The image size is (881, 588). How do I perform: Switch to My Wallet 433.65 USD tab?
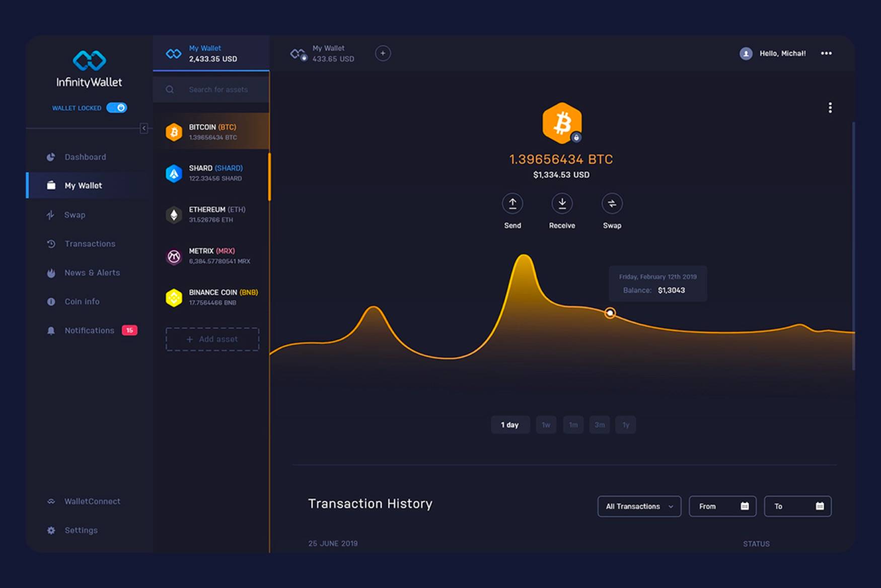click(x=323, y=53)
